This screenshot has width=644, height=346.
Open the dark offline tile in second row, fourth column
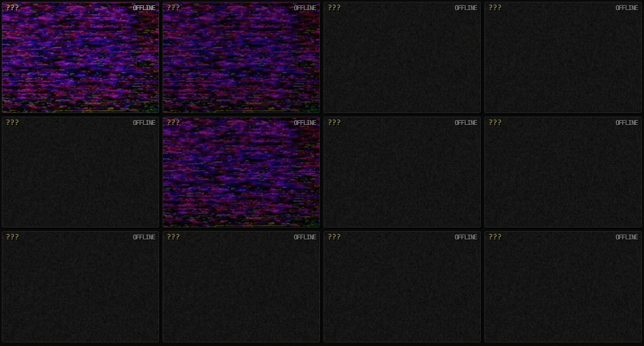point(563,172)
